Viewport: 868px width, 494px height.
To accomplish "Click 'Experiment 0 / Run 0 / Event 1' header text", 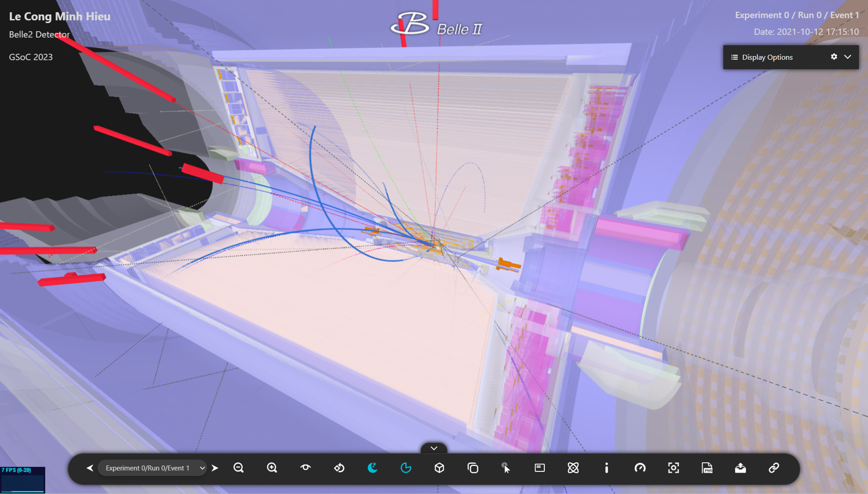I will 797,15.
